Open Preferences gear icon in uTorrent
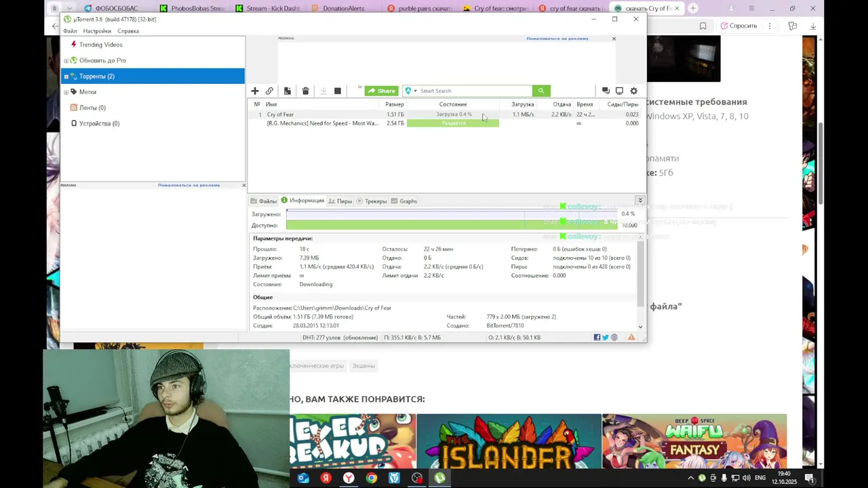868x488 pixels. click(x=634, y=91)
